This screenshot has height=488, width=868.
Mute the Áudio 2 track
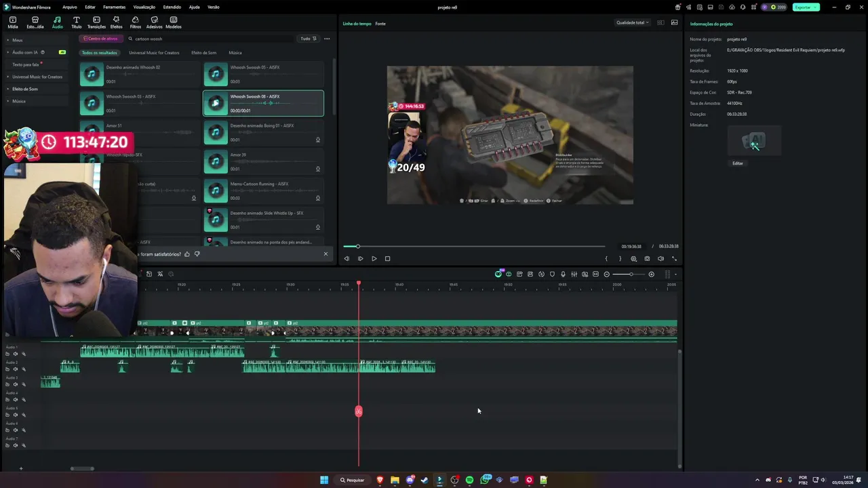click(x=16, y=369)
